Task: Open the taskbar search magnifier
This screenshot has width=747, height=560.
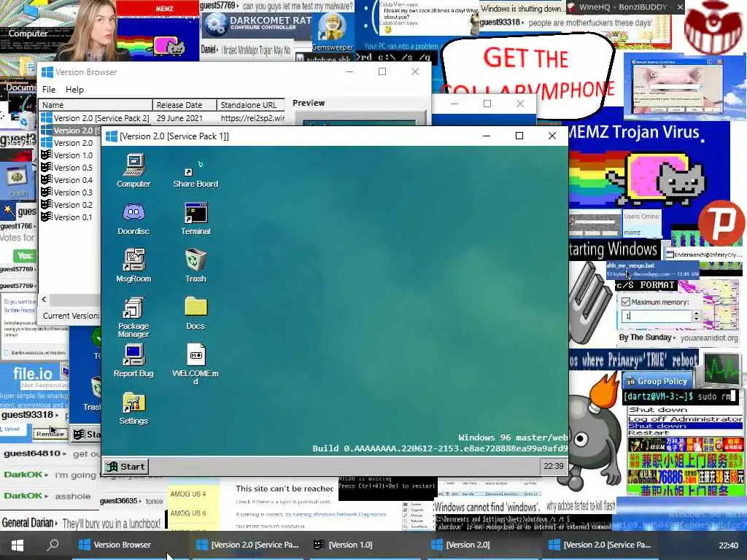Action: click(x=53, y=544)
